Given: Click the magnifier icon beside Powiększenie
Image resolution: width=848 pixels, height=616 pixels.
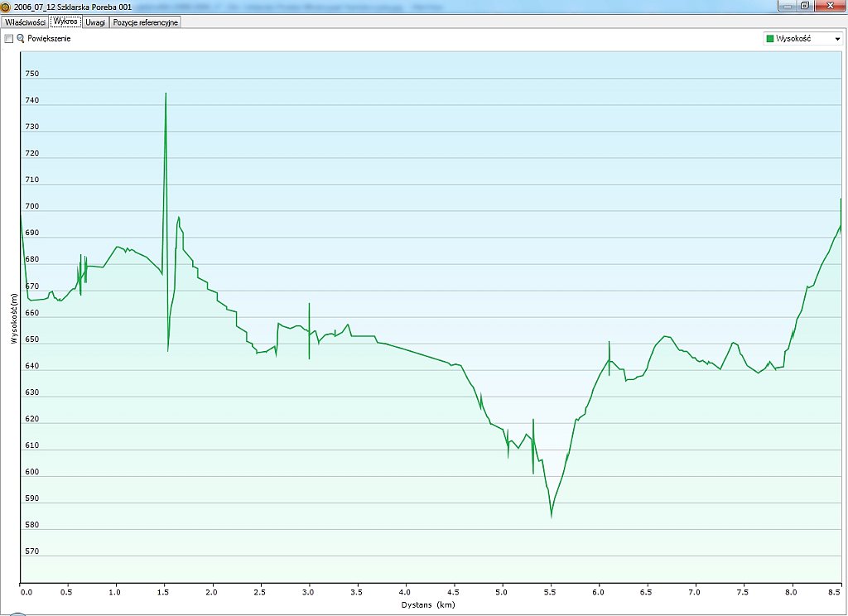Looking at the screenshot, I should coord(21,39).
